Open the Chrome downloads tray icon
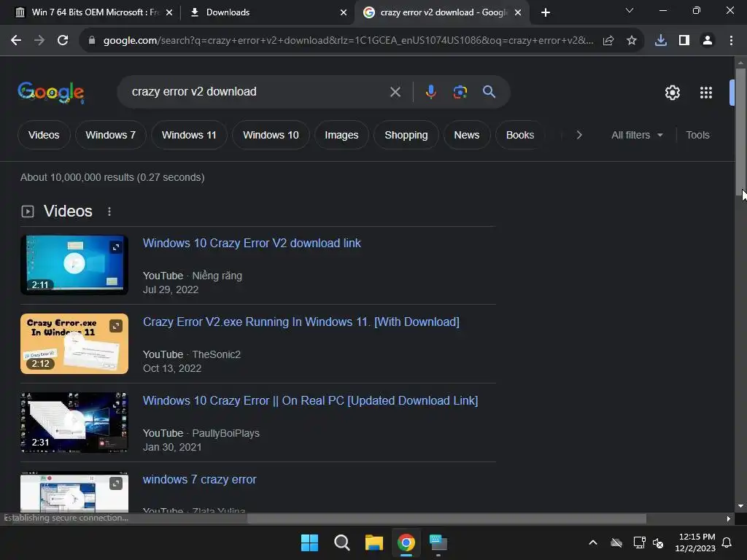 661,41
